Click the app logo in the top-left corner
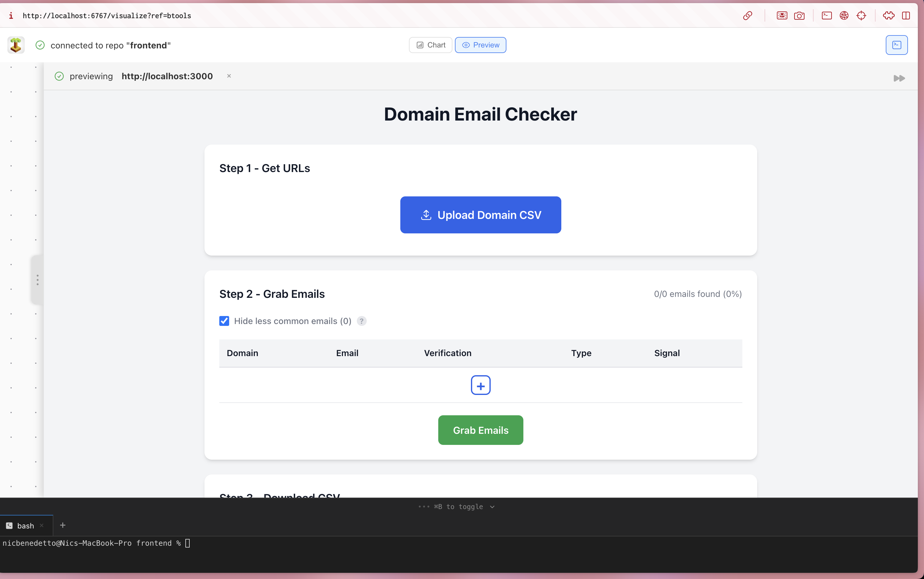 16,45
